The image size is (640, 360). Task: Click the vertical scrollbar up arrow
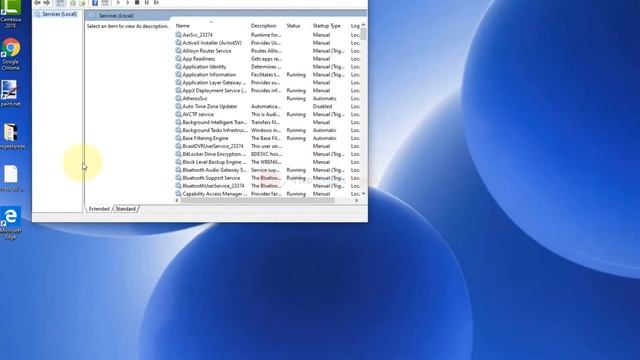pos(363,25)
